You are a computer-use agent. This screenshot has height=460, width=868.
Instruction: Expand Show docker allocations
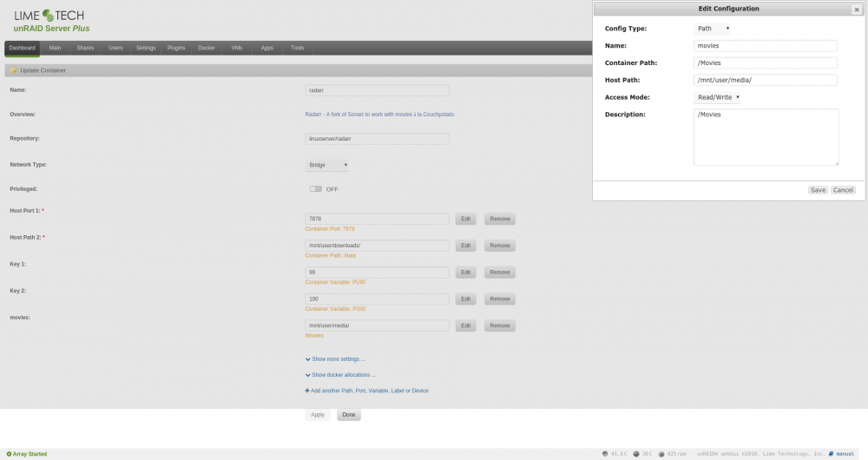(x=340, y=375)
